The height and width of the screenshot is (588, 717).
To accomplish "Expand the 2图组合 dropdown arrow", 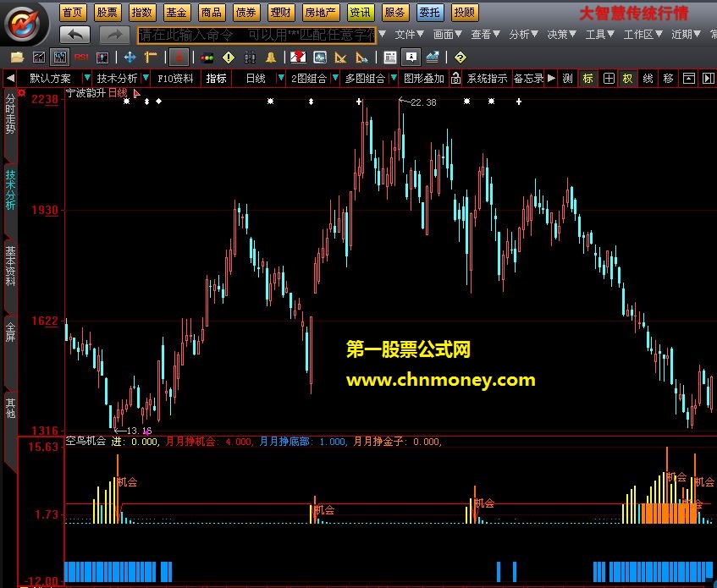I will [335, 78].
